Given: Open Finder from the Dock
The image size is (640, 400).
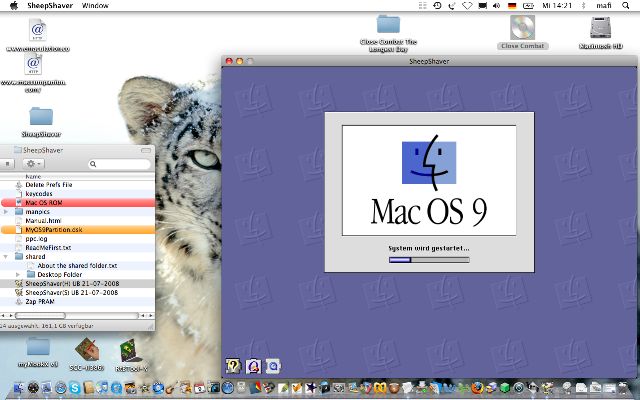Looking at the screenshot, I should (x=19, y=388).
